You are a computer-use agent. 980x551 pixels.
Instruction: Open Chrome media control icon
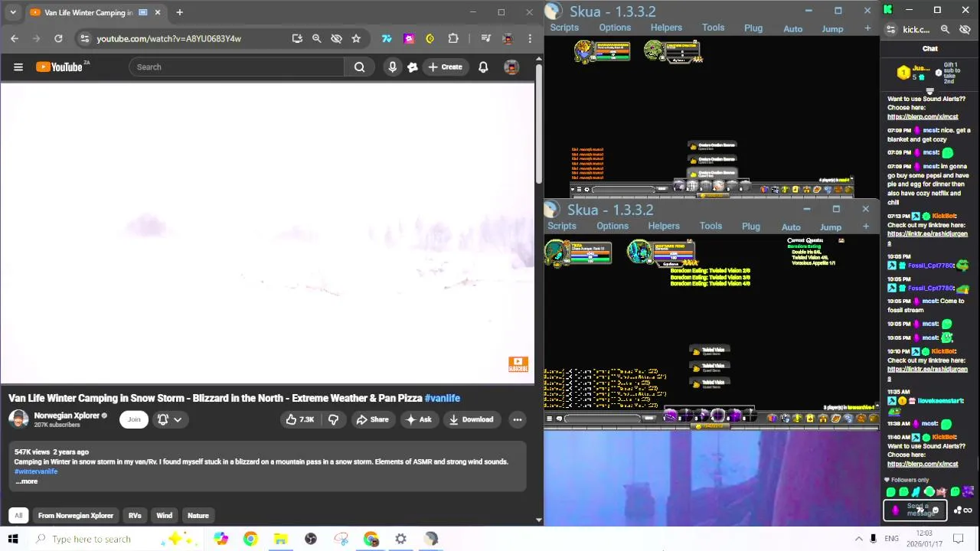(x=485, y=38)
